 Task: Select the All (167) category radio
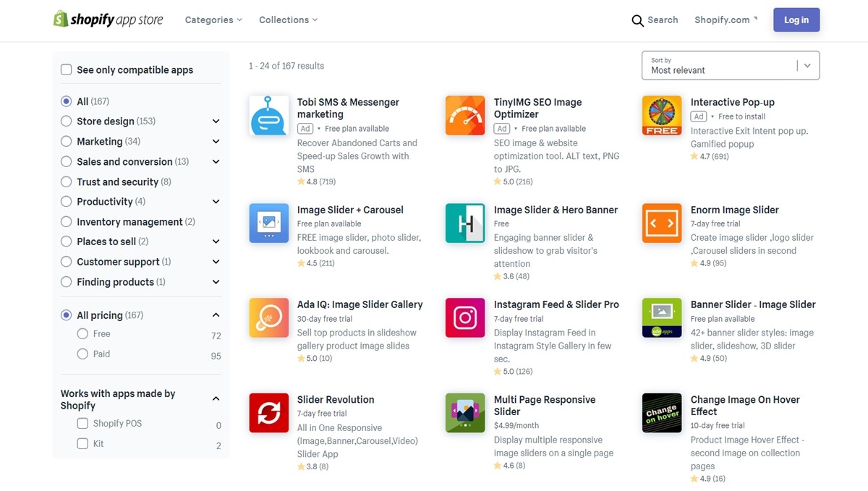[67, 101]
